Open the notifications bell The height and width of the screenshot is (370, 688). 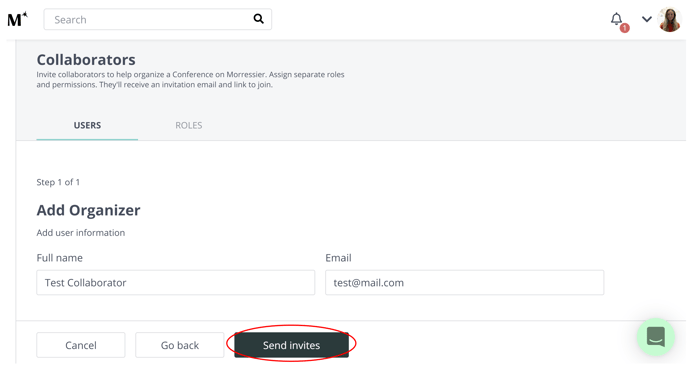[616, 19]
